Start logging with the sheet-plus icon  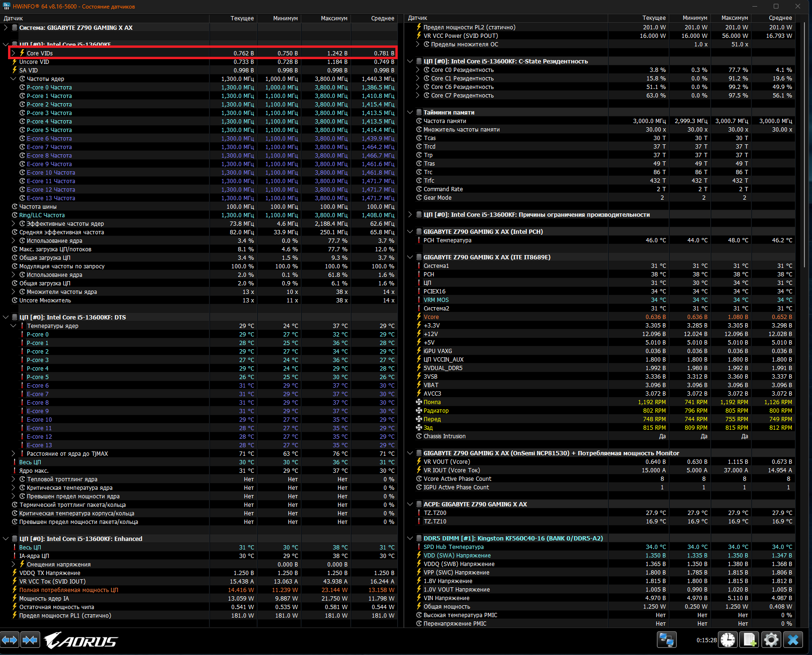click(750, 640)
